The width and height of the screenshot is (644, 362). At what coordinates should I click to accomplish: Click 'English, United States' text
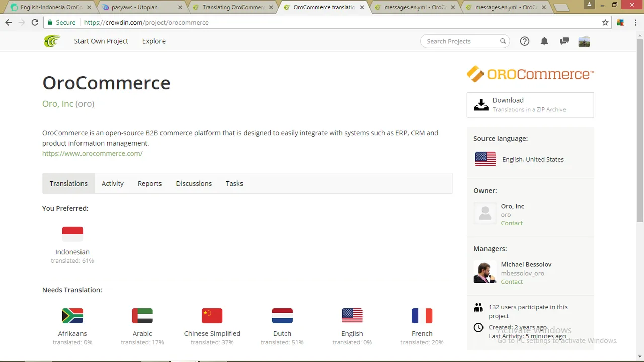click(x=533, y=159)
